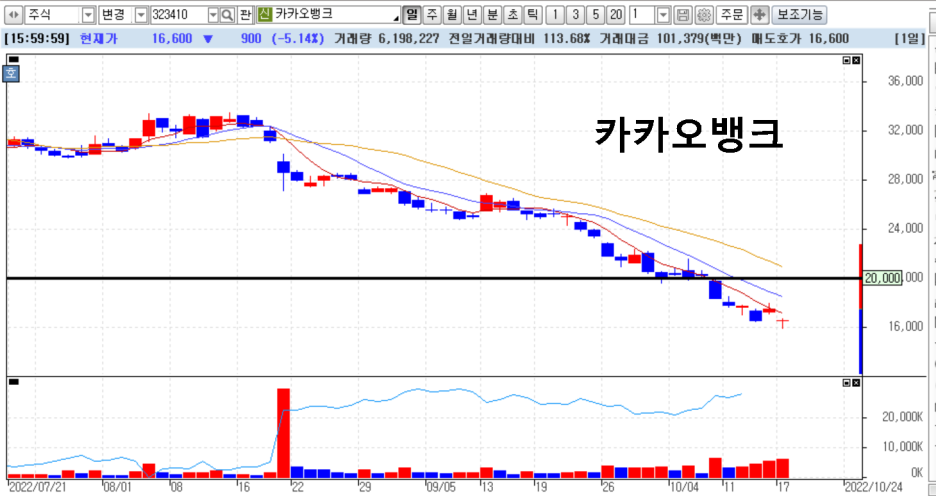
Task: Select the 틱 tick chart period
Action: click(533, 15)
